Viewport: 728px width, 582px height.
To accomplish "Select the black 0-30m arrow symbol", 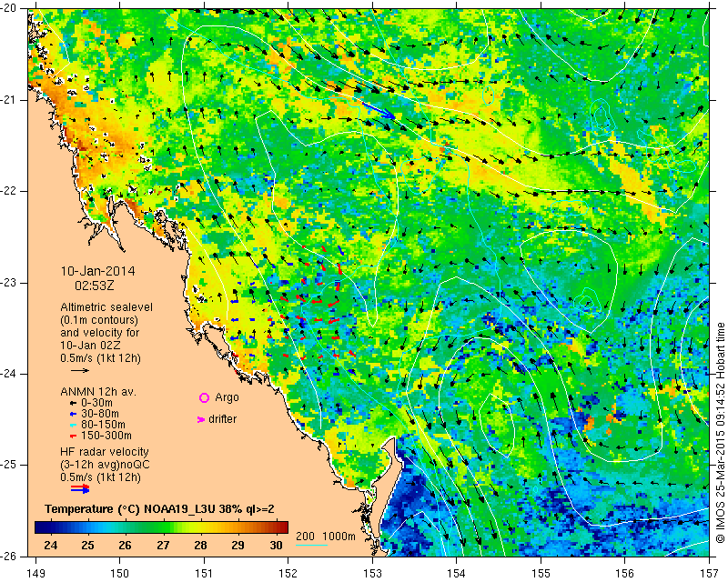I will tap(73, 404).
